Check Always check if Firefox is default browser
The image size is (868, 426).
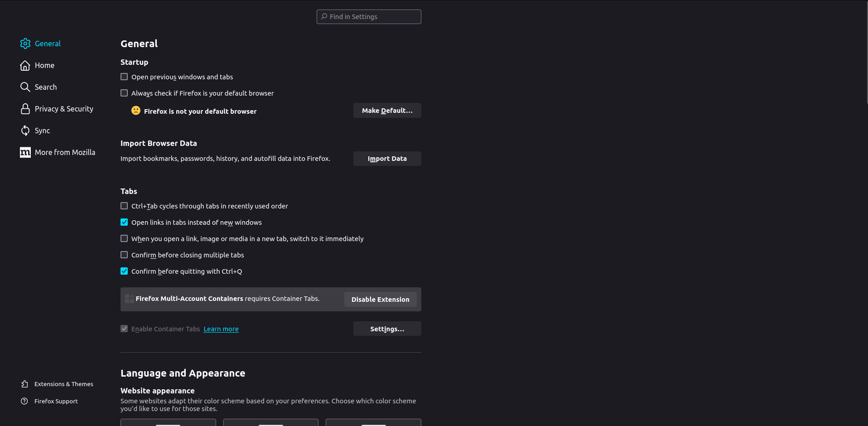pyautogui.click(x=124, y=93)
